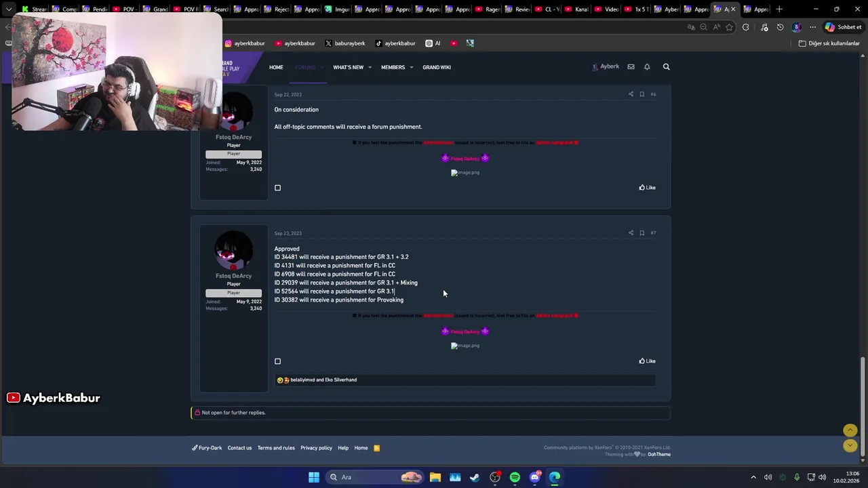The width and height of the screenshot is (868, 488).
Task: Open the browser history icon
Action: tap(780, 27)
